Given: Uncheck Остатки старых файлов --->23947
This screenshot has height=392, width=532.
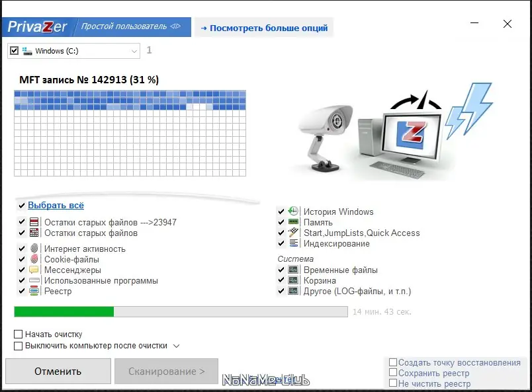Looking at the screenshot, I should [x=22, y=222].
